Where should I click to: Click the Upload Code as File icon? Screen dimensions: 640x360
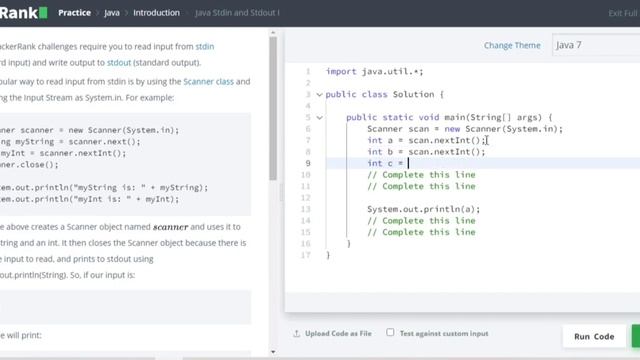297,333
